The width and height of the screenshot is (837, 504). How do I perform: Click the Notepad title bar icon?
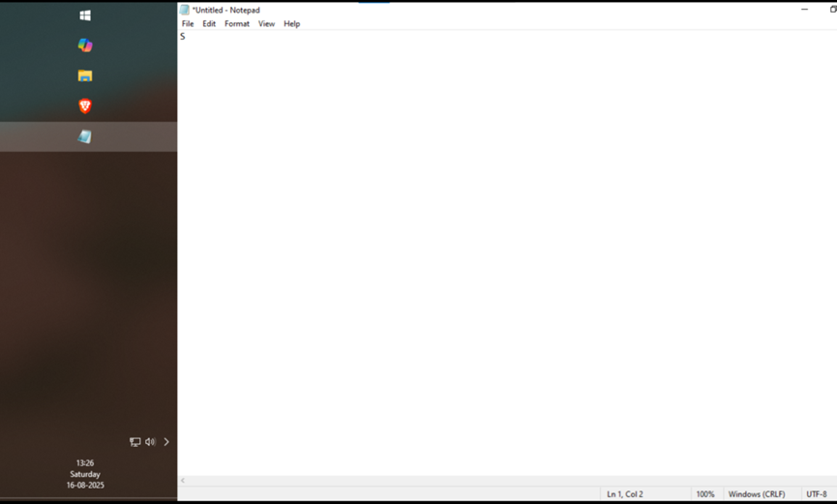click(x=184, y=10)
